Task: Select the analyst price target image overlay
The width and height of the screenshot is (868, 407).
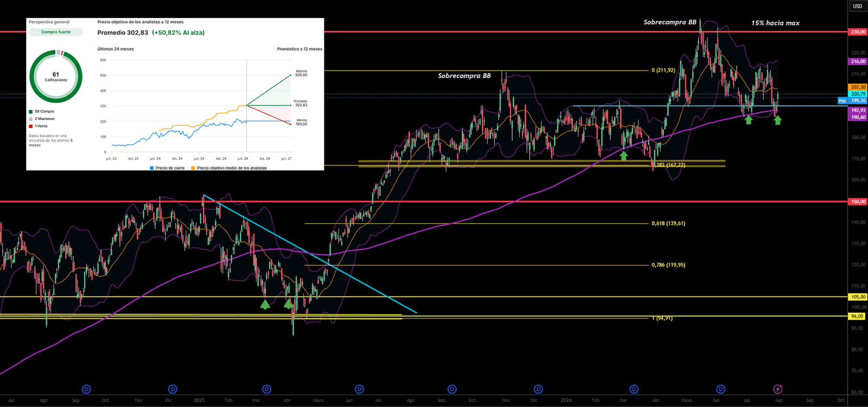Action: pyautogui.click(x=175, y=94)
